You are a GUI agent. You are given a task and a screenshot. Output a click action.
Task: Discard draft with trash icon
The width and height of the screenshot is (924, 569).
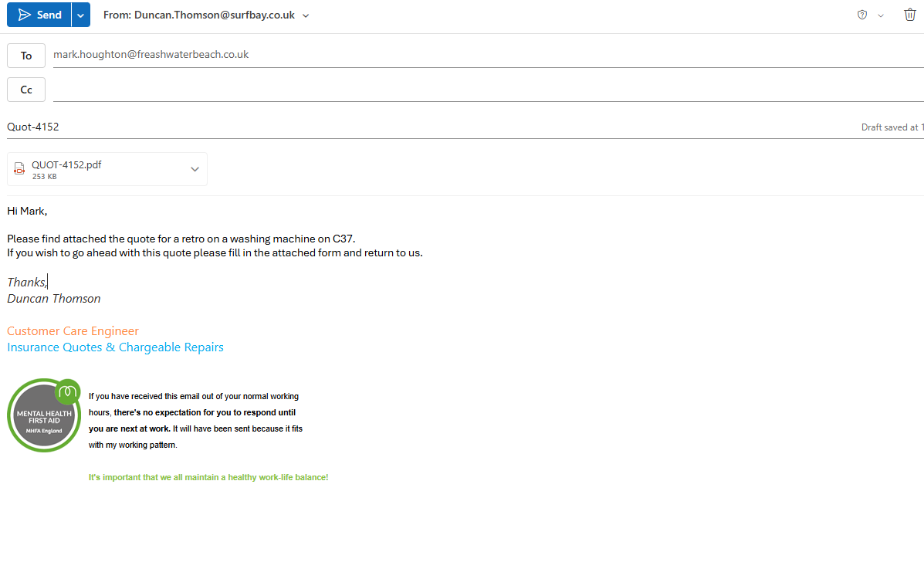(909, 15)
